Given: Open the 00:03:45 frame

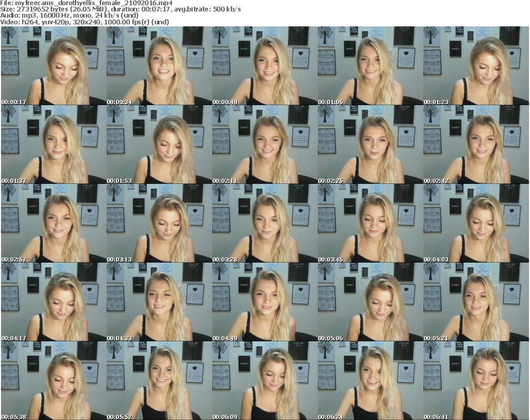Looking at the screenshot, I should (370, 223).
